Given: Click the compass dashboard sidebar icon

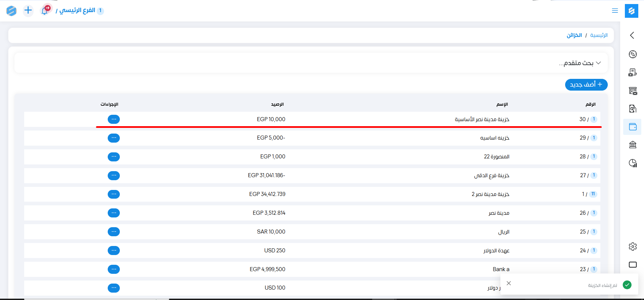Looking at the screenshot, I should pos(633,54).
